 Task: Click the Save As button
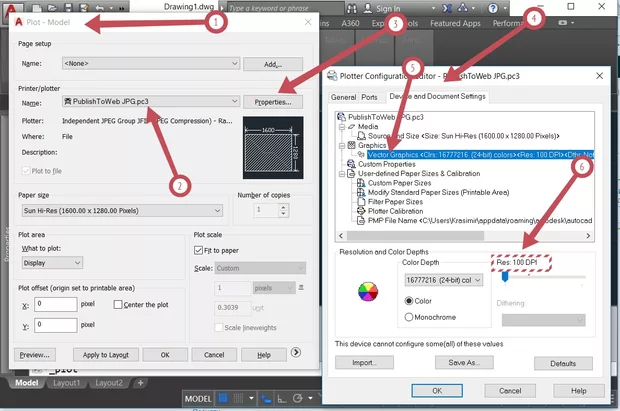coord(464,362)
